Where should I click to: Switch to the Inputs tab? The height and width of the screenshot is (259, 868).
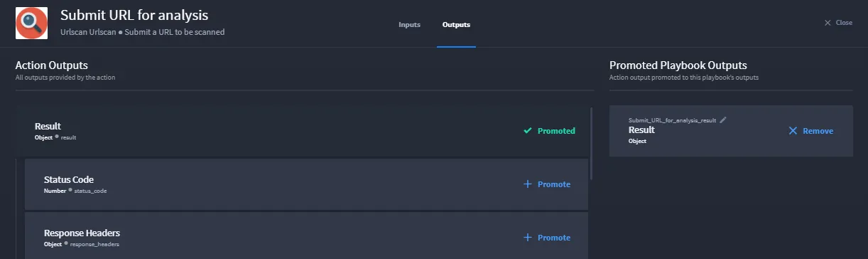(409, 24)
